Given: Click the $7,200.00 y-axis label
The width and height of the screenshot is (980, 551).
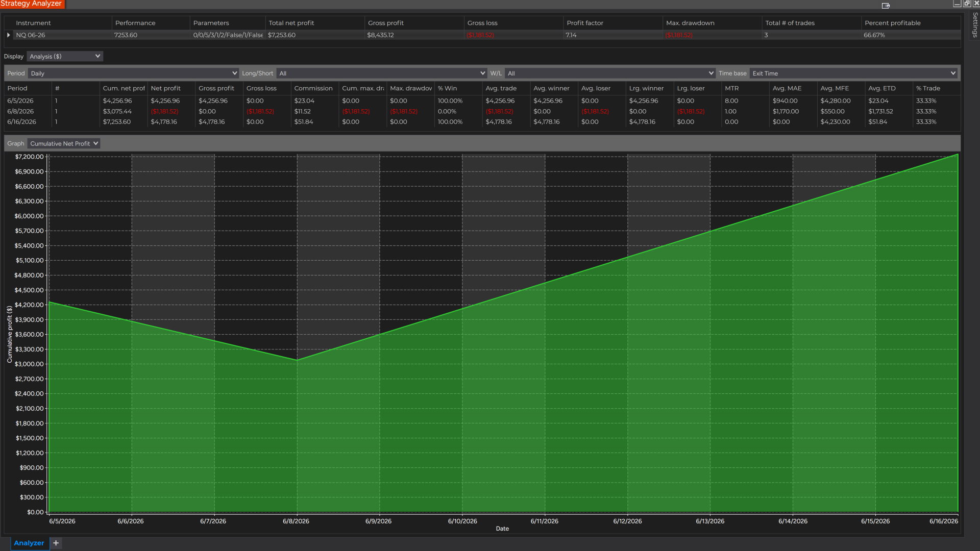Looking at the screenshot, I should point(29,157).
